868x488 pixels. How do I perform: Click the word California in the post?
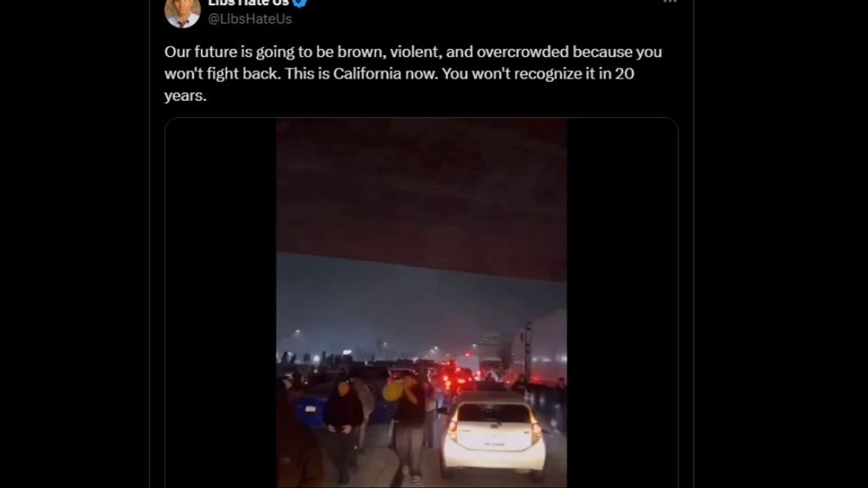coord(368,73)
